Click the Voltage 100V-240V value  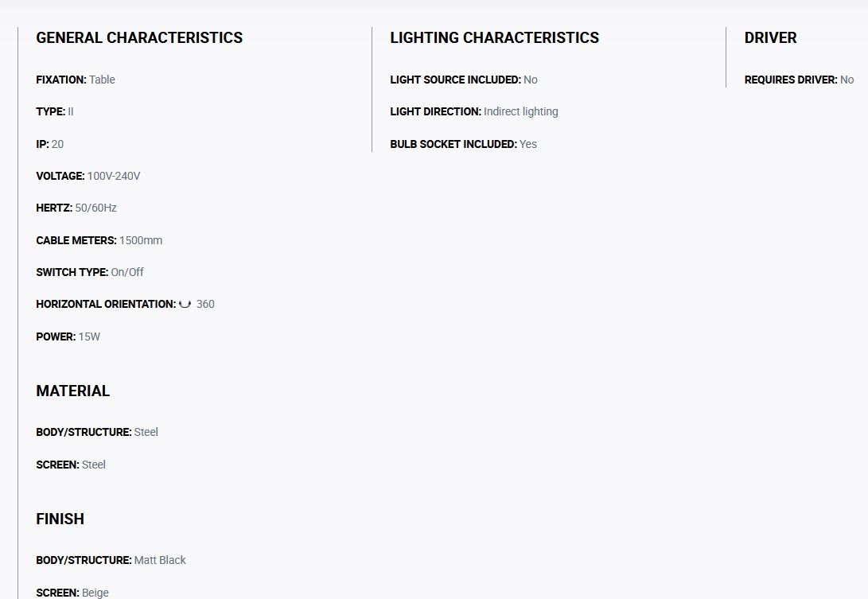pyautogui.click(x=114, y=176)
